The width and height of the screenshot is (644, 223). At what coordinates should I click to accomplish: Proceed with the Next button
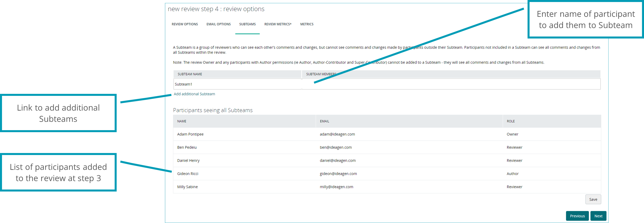click(x=598, y=216)
